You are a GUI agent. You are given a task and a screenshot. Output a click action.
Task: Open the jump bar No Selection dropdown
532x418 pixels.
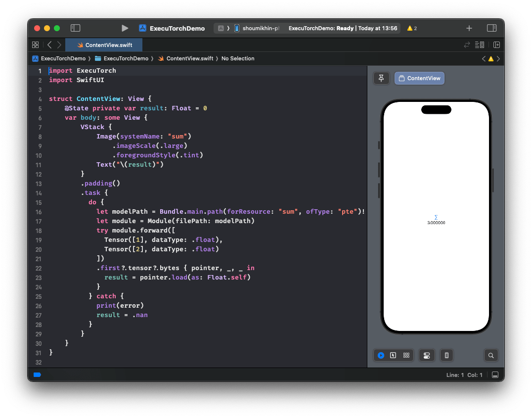238,58
